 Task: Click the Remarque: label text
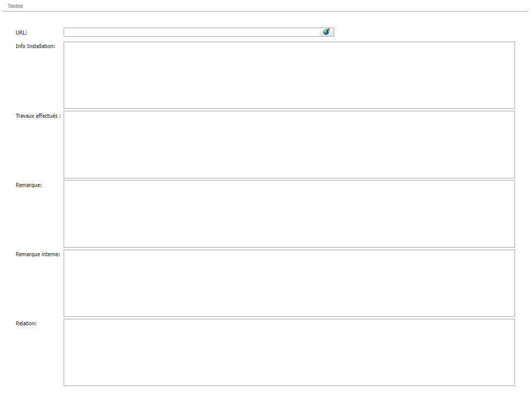[29, 185]
